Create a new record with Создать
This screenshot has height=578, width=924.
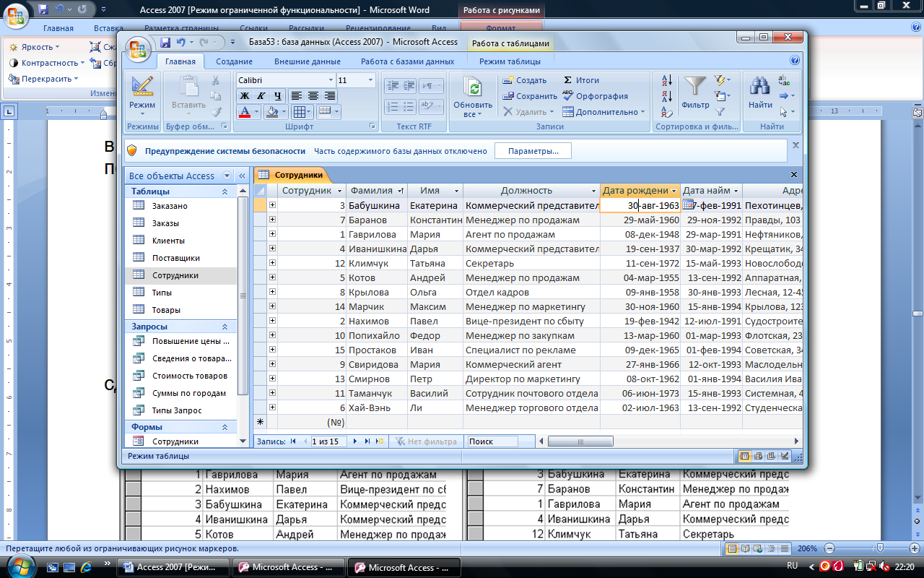point(525,80)
